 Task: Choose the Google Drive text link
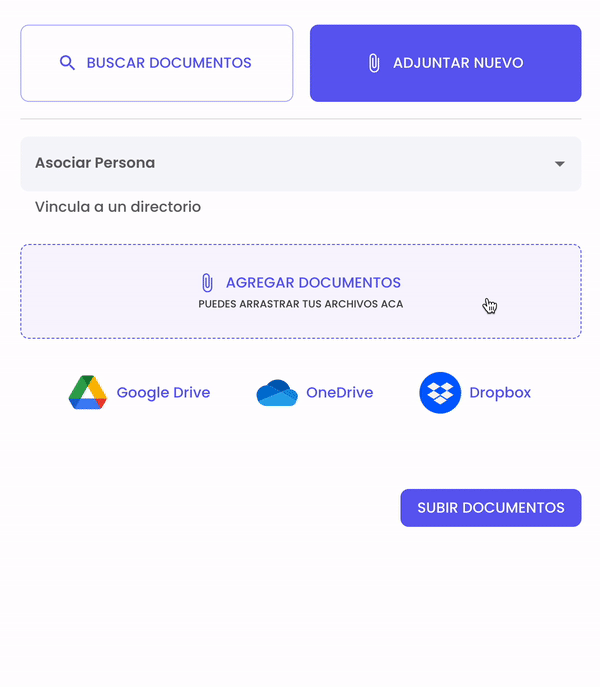point(163,393)
